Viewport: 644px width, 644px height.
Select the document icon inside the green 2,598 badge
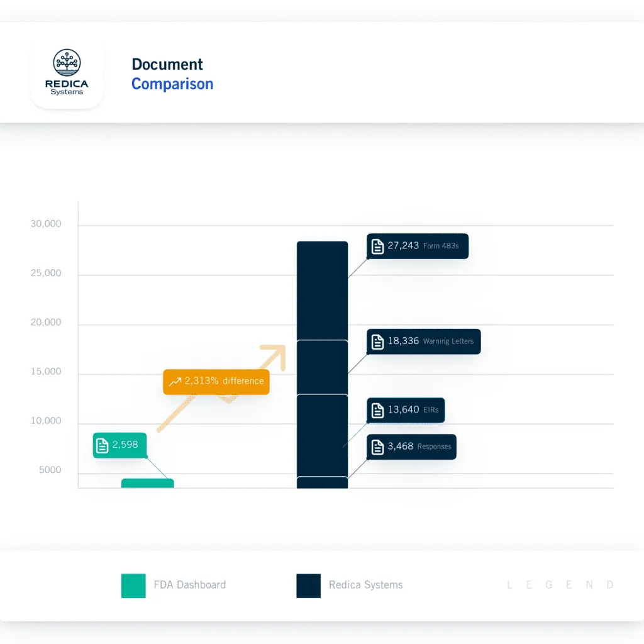coord(103,445)
